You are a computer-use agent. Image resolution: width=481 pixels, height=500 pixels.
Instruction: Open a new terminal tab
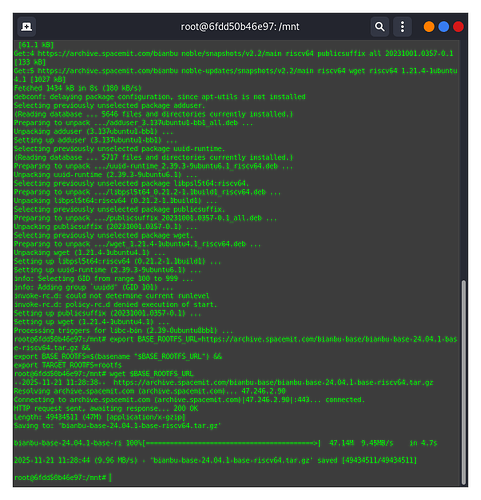click(26, 27)
